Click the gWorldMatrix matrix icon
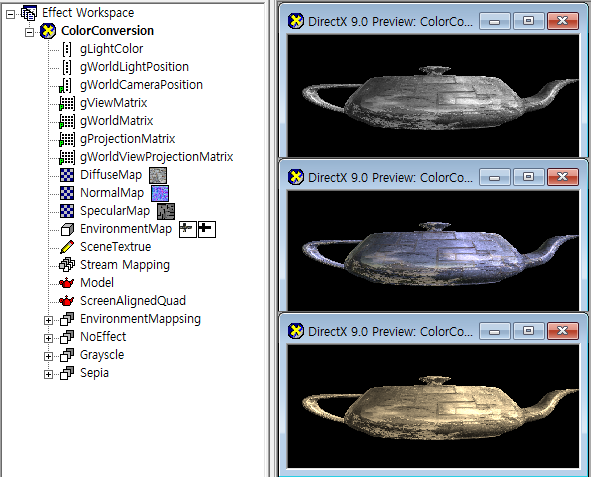Image resolution: width=591 pixels, height=477 pixels. point(67,121)
